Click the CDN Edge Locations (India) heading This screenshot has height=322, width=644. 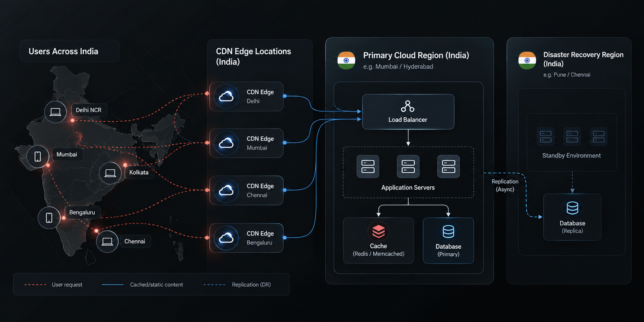click(x=254, y=56)
